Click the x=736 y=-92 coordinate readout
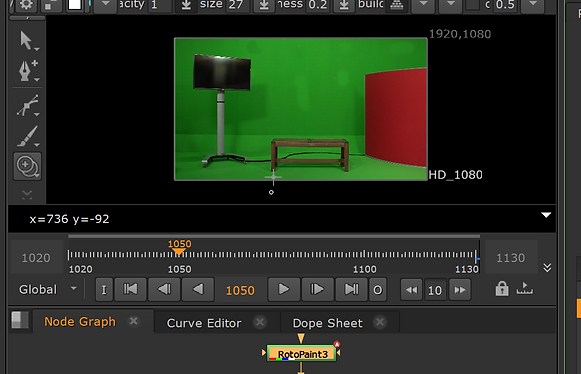The width and height of the screenshot is (581, 374). [69, 219]
